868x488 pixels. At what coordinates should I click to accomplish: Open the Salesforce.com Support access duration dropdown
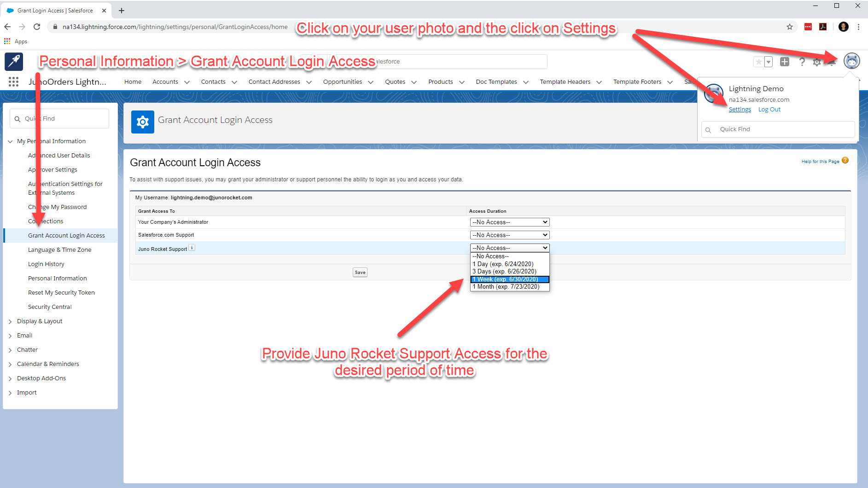pyautogui.click(x=508, y=235)
